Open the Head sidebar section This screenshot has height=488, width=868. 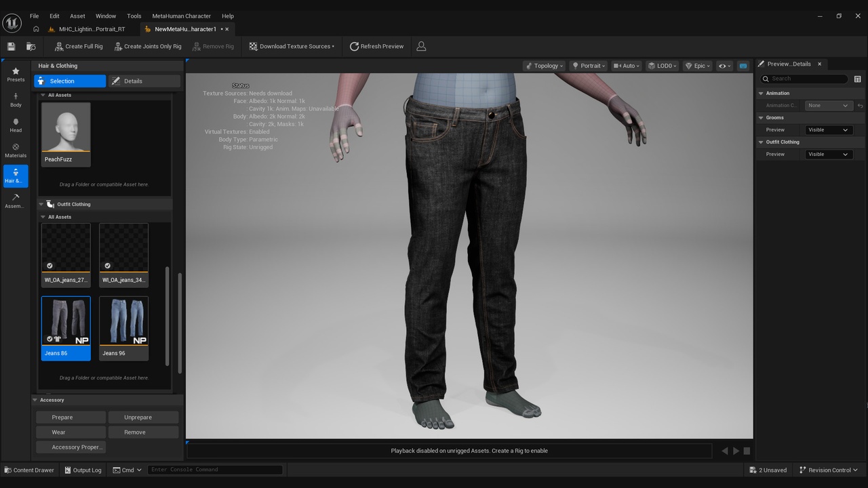point(16,125)
